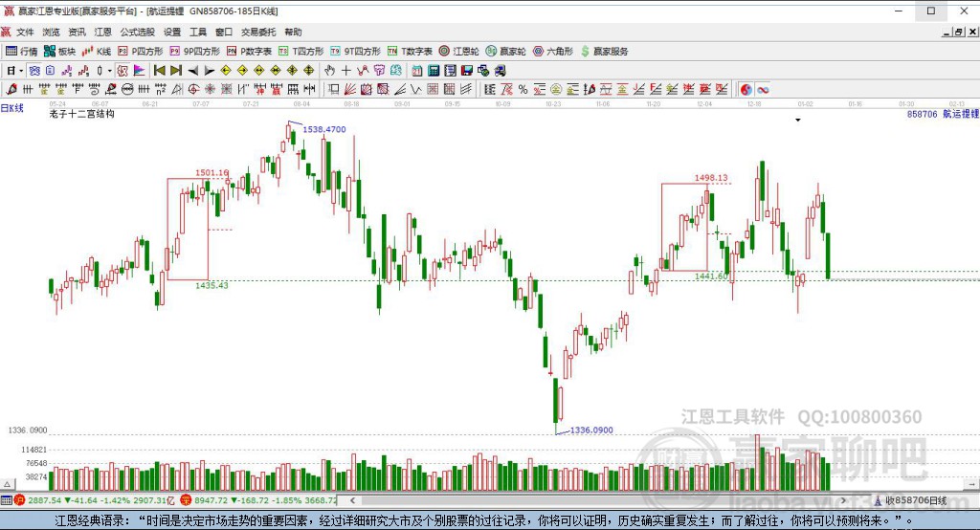Screen dimensions: 980x530
Task: Click the 1336.0900 low price label on chart
Action: [x=591, y=430]
